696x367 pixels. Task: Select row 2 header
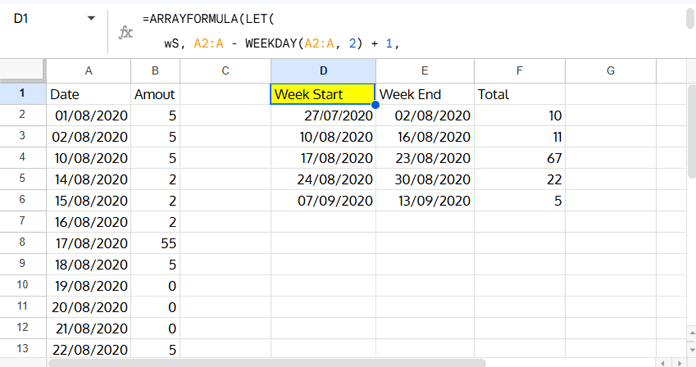point(23,115)
